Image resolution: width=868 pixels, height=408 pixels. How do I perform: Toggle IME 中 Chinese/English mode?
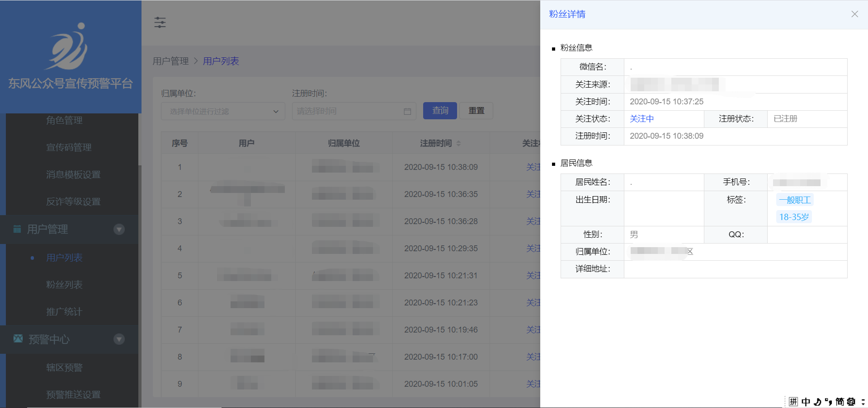click(x=806, y=402)
